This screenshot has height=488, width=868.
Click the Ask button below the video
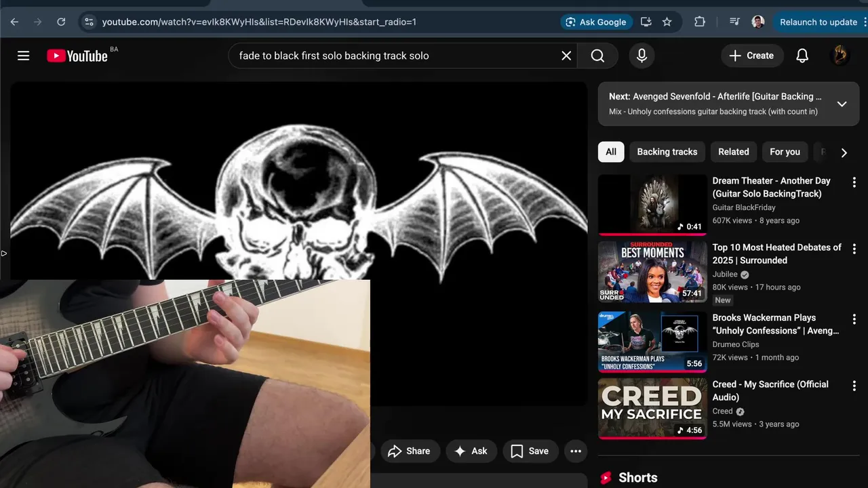[471, 451]
